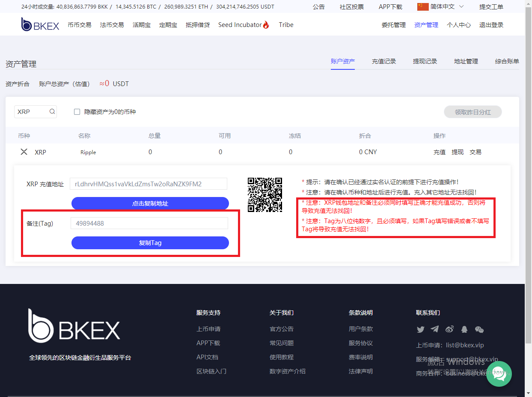Click the 点击复制地址 button
The height and width of the screenshot is (397, 532).
pyautogui.click(x=150, y=203)
